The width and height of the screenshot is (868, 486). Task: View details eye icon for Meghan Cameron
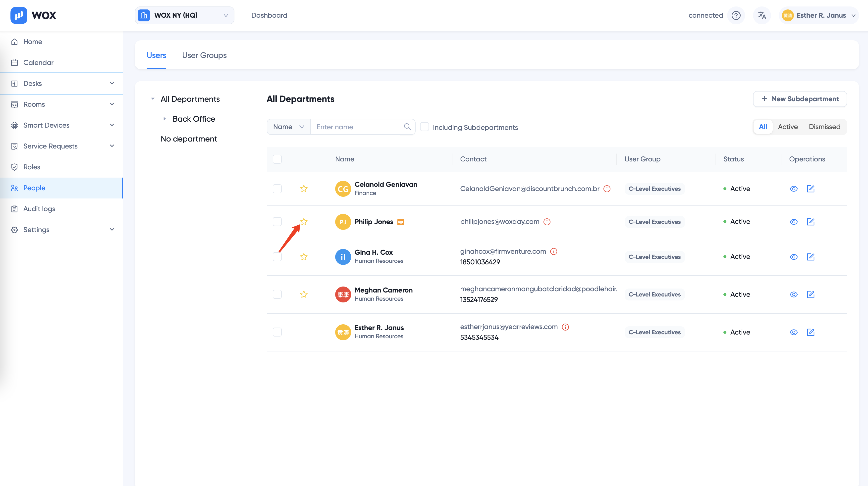pos(794,294)
